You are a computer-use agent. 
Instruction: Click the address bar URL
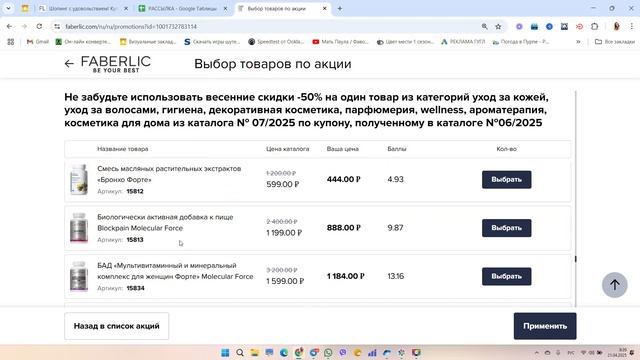131,27
